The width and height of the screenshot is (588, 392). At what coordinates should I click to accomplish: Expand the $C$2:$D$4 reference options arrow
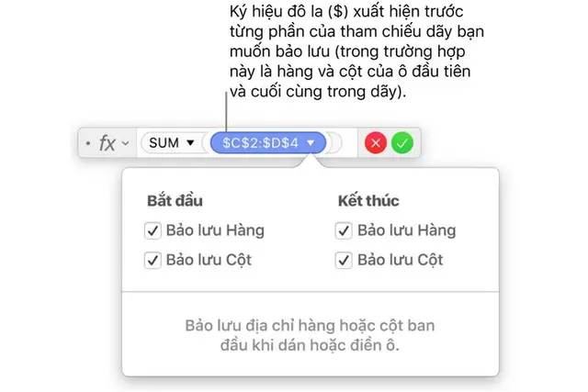tap(311, 142)
